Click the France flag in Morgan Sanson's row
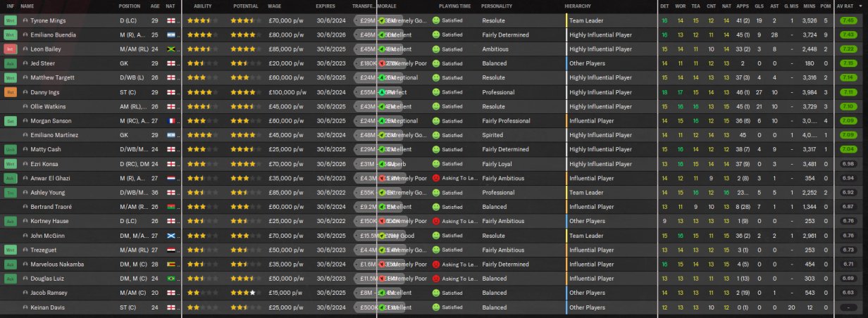Screen dimensions: 868x318 (x=171, y=121)
